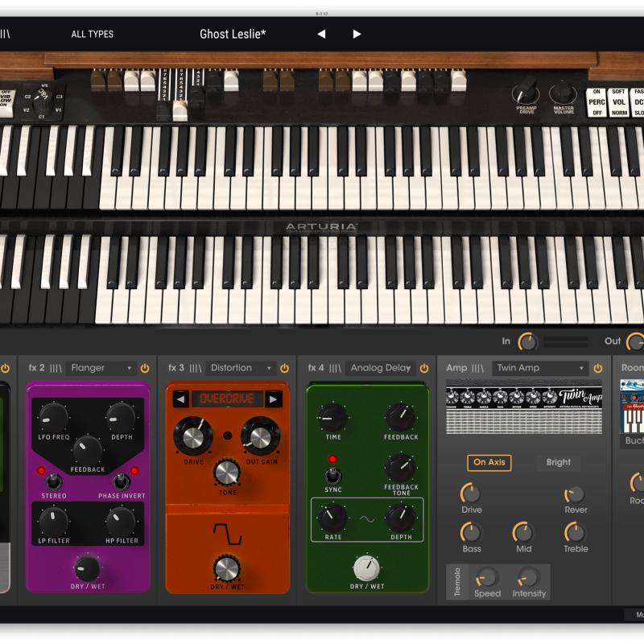Open the fx 3 preset bars icon
The width and height of the screenshot is (644, 644).
(x=196, y=368)
